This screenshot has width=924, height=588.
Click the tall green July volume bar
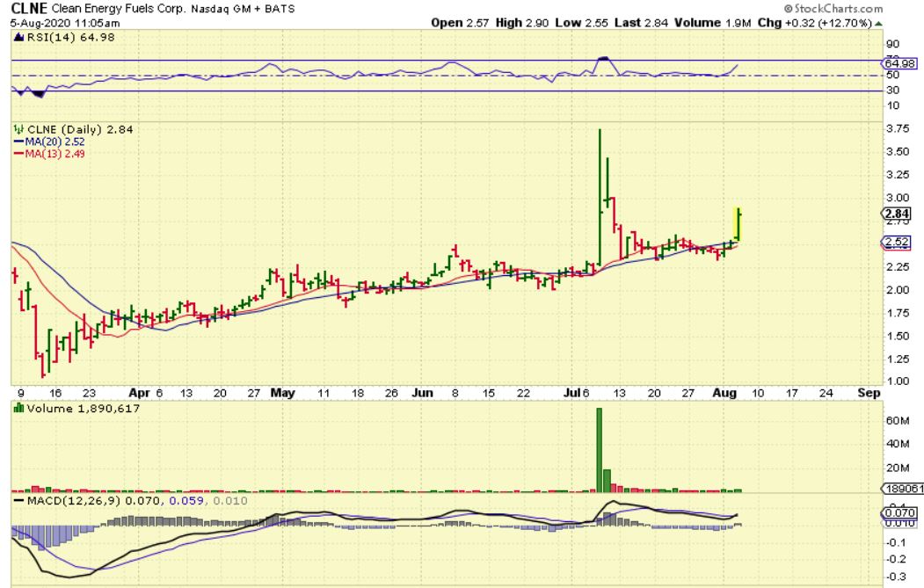click(x=600, y=449)
